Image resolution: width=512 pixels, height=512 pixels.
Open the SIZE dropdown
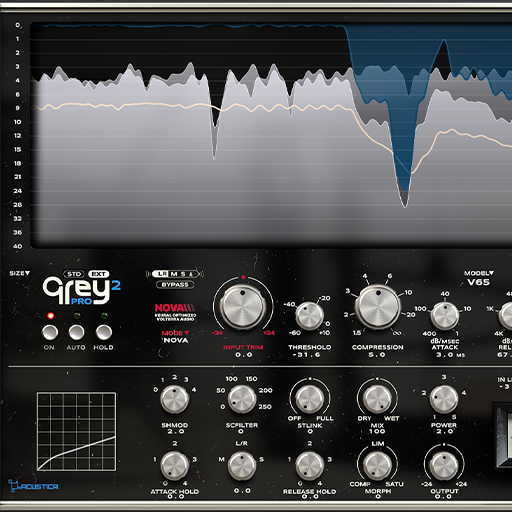click(20, 273)
